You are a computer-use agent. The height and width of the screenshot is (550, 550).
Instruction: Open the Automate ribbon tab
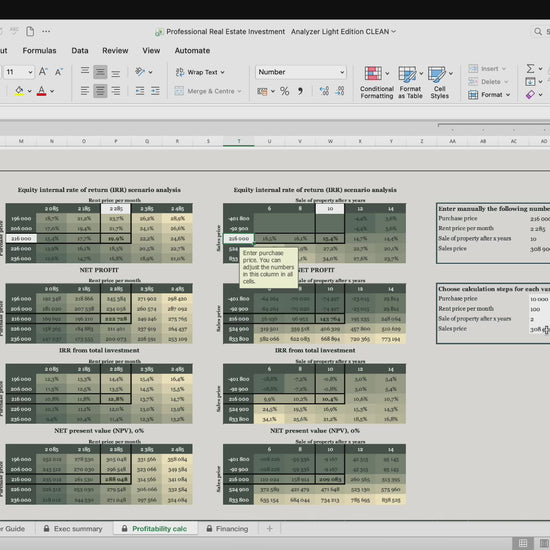click(x=192, y=51)
